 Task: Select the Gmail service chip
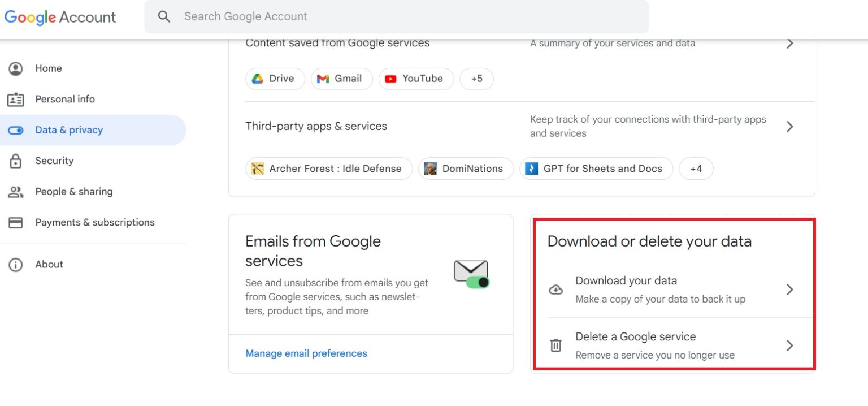(341, 79)
